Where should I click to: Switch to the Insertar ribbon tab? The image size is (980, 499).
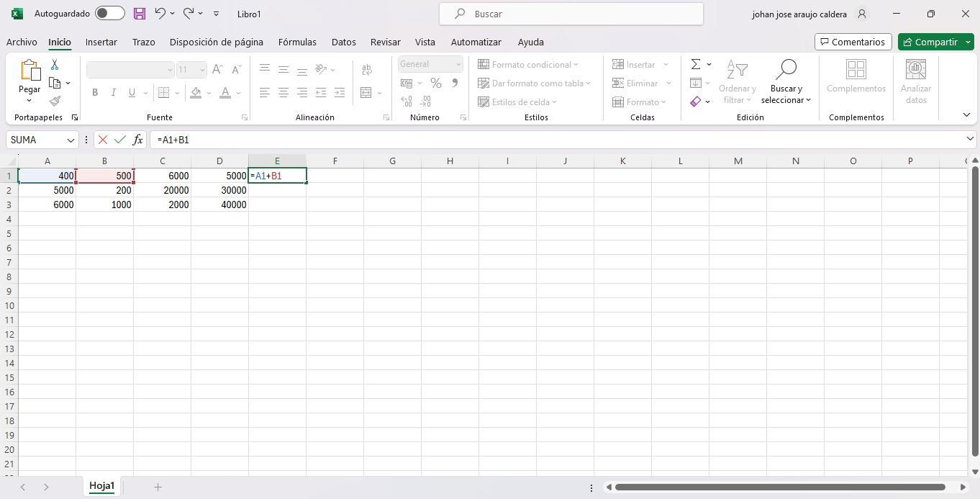pyautogui.click(x=101, y=42)
